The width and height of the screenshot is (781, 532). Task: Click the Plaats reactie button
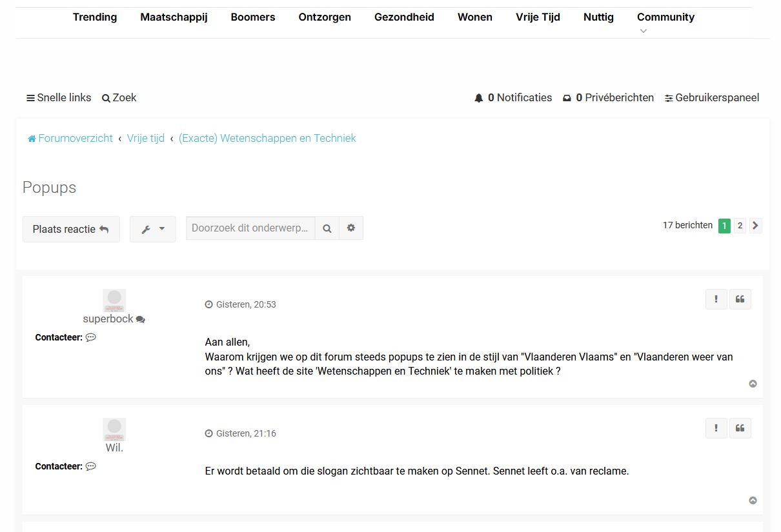tap(71, 229)
